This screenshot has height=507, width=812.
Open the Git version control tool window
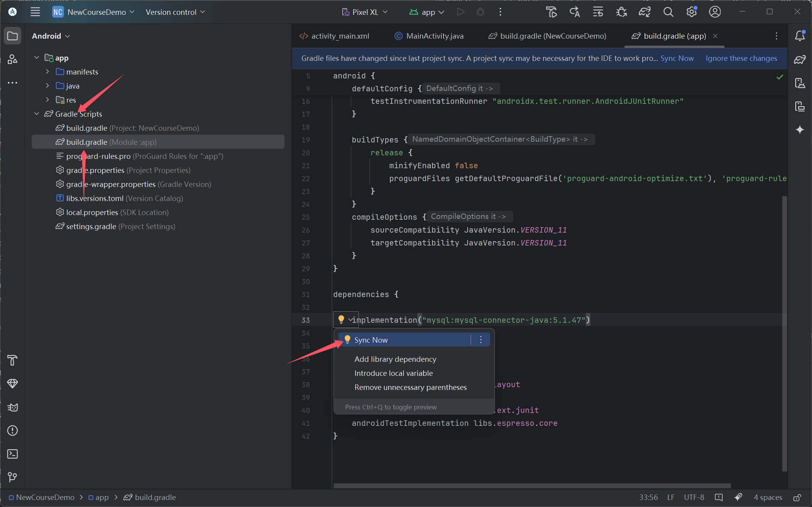12,477
